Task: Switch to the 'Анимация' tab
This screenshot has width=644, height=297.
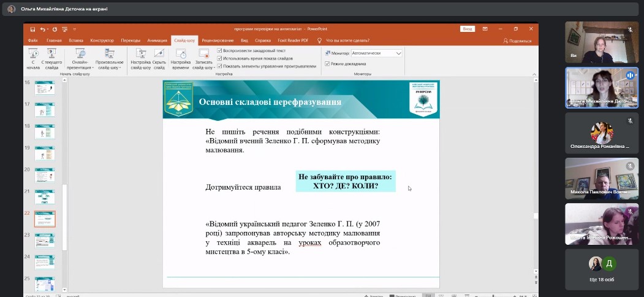Action: tap(157, 40)
